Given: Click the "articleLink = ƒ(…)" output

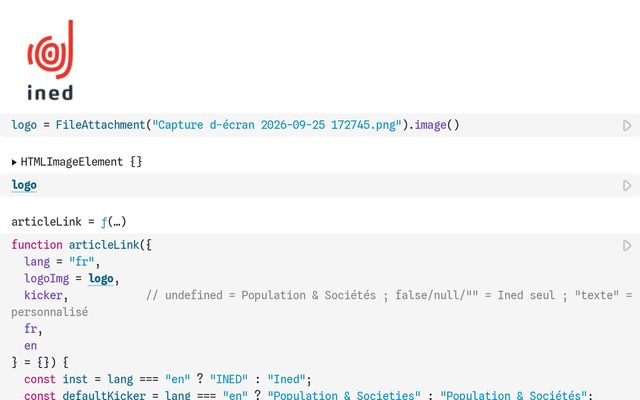Looking at the screenshot, I should click(69, 222).
